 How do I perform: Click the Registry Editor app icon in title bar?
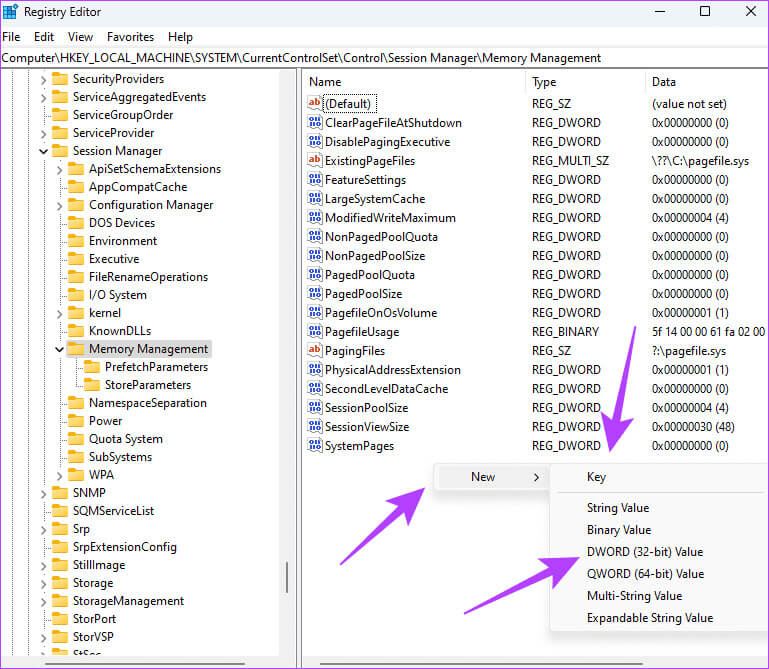(10, 11)
